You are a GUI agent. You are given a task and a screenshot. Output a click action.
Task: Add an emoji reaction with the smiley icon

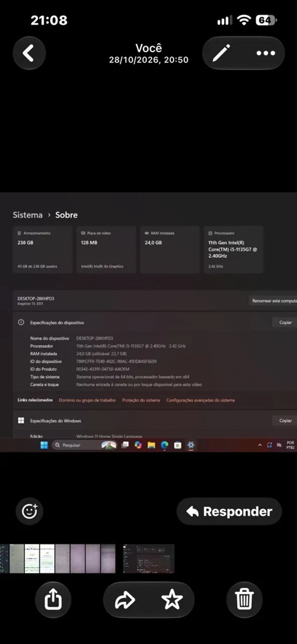30,511
